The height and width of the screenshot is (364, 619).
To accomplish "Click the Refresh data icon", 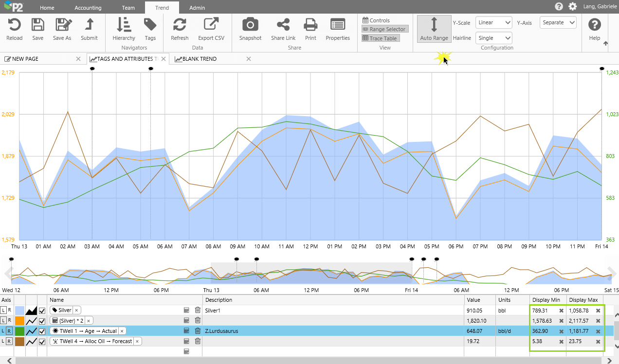I will (180, 25).
